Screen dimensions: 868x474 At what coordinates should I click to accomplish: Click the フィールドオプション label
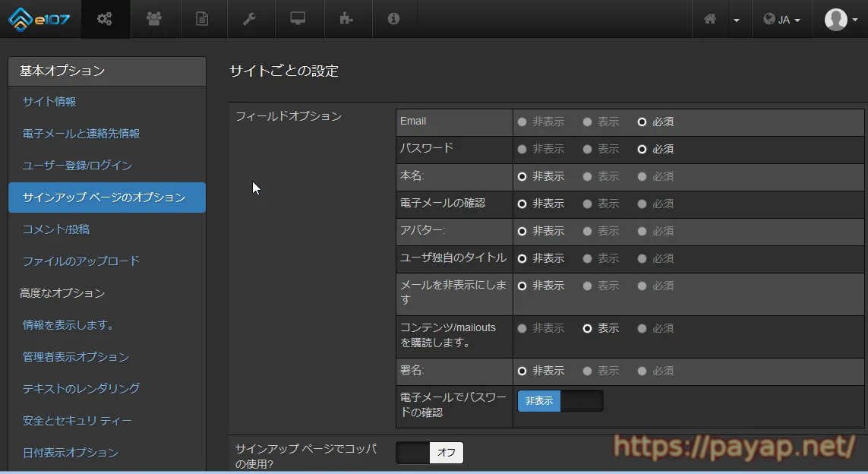289,116
